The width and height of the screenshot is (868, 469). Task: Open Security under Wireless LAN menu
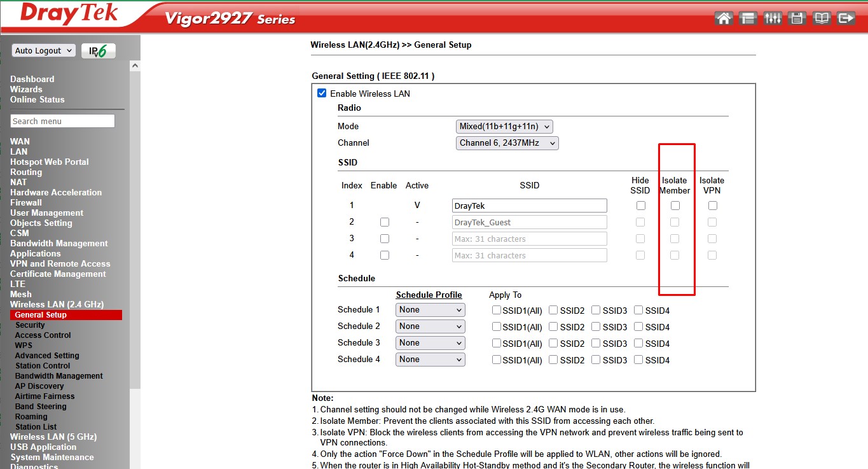(30, 325)
